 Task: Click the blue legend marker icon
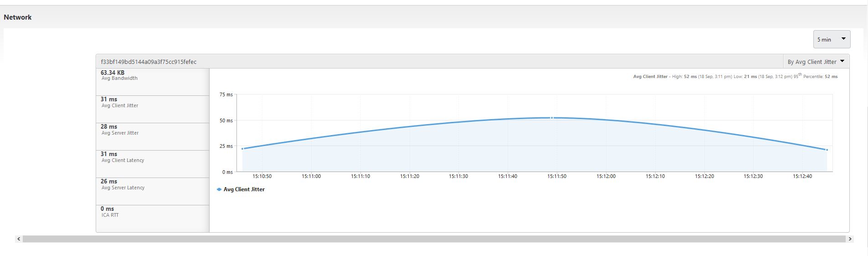pyautogui.click(x=219, y=189)
